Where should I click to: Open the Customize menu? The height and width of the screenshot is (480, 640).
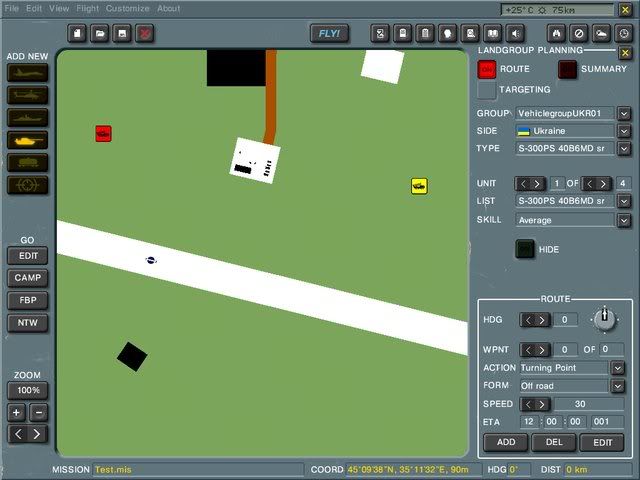click(128, 8)
